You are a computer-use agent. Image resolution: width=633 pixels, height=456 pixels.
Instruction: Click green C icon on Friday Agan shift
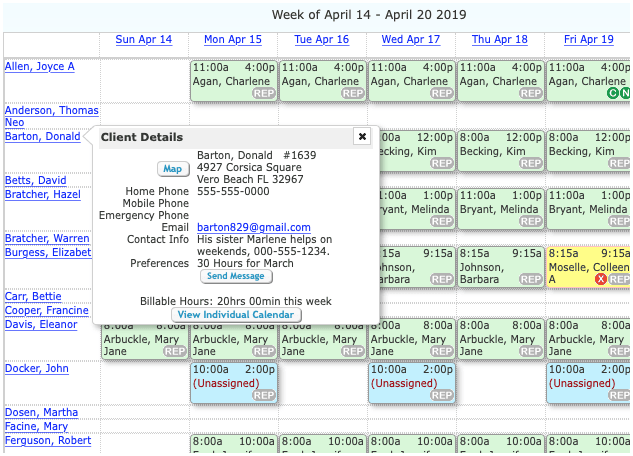coord(612,94)
